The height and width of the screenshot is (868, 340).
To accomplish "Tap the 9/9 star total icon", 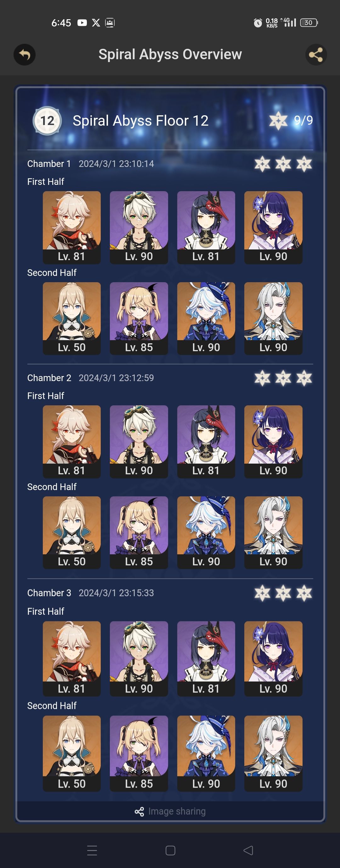I will click(278, 121).
